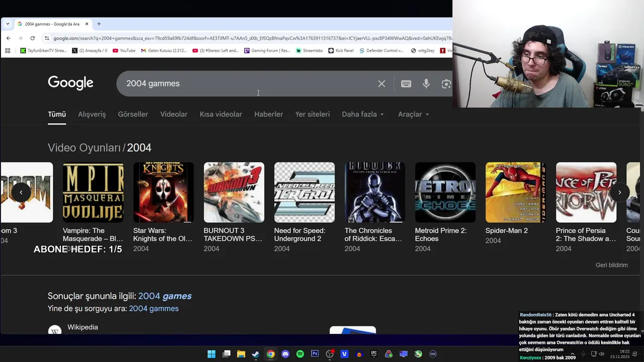Show next games in carousel

coord(619,192)
